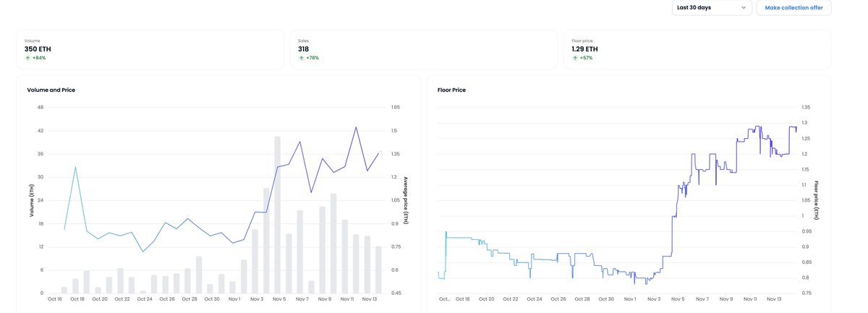The image size is (868, 313).
Task: Click the Average price (ETH) axis label
Action: coord(406,201)
